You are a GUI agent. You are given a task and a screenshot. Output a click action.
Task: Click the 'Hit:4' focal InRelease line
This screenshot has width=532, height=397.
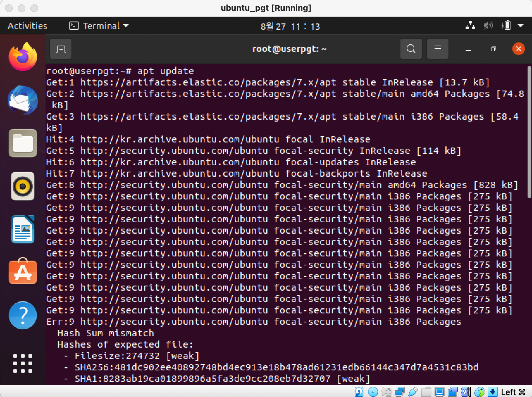tap(208, 139)
